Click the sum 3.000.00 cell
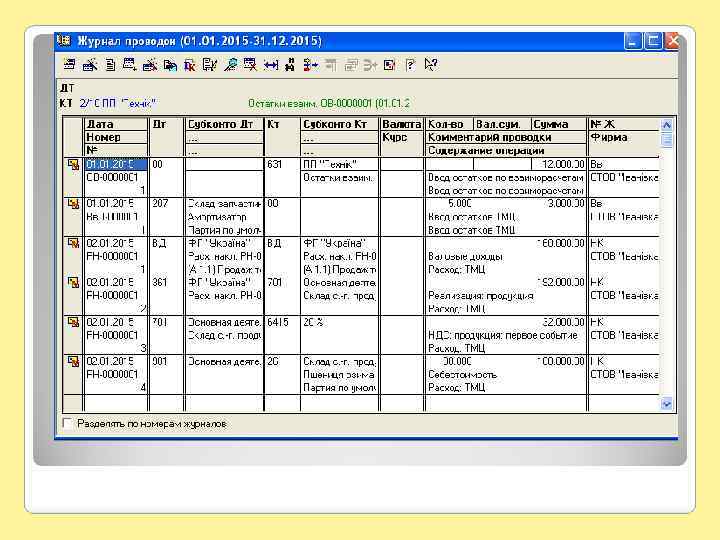The width and height of the screenshot is (720, 540). (x=558, y=203)
